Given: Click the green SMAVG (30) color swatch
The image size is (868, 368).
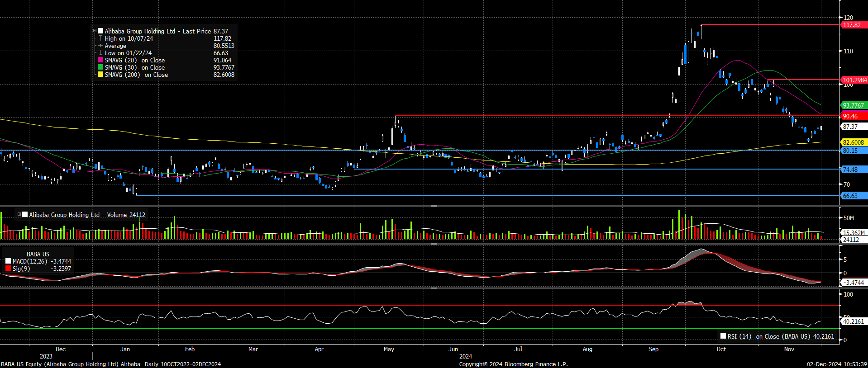Looking at the screenshot, I should 100,67.
